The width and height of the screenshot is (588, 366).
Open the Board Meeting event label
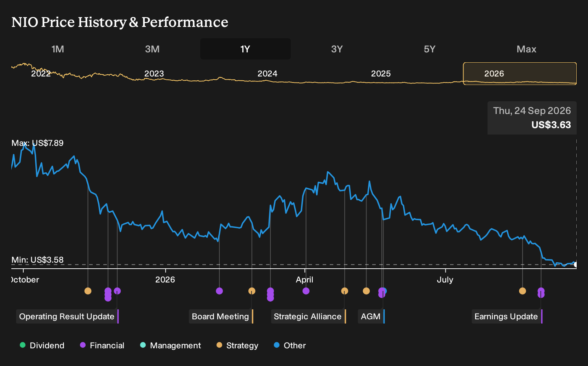click(221, 316)
